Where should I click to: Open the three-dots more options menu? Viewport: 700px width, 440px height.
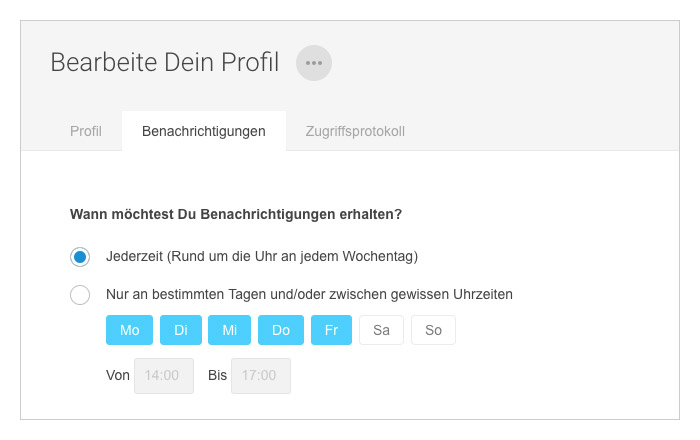click(314, 63)
